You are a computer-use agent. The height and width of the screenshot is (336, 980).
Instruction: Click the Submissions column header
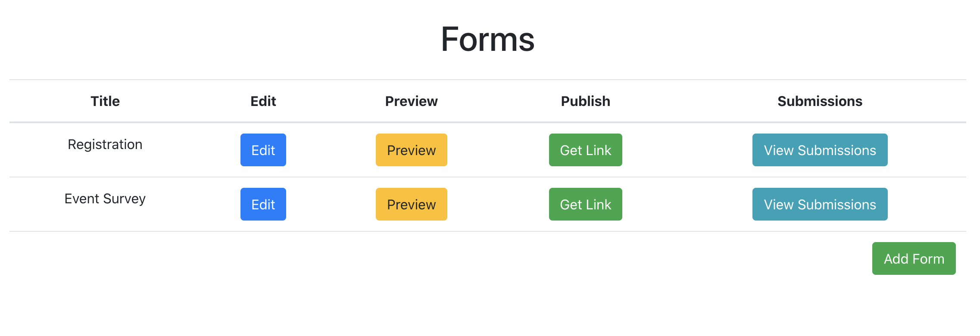[819, 101]
